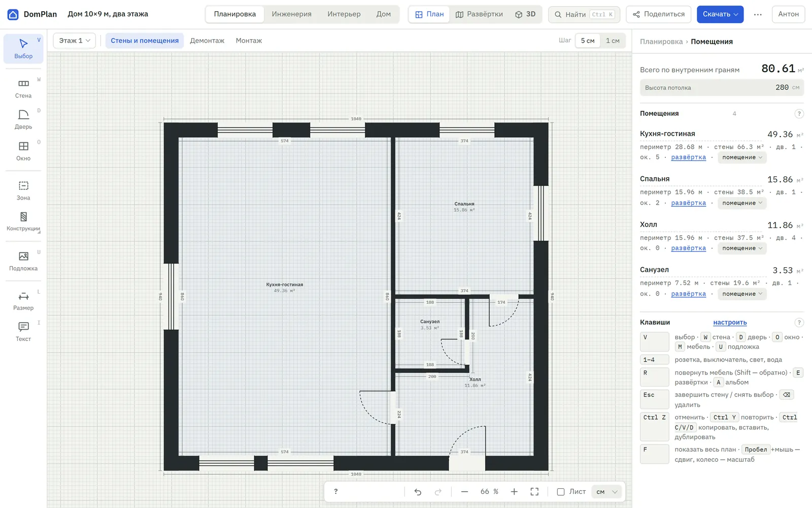Click the настроить hotkeys link
The width and height of the screenshot is (812, 508).
click(730, 323)
